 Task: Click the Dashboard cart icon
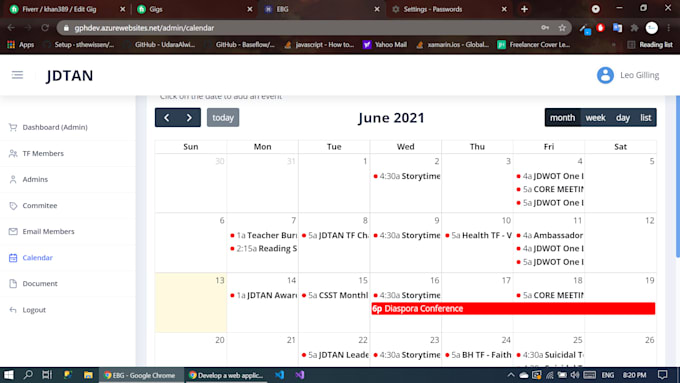click(x=13, y=127)
